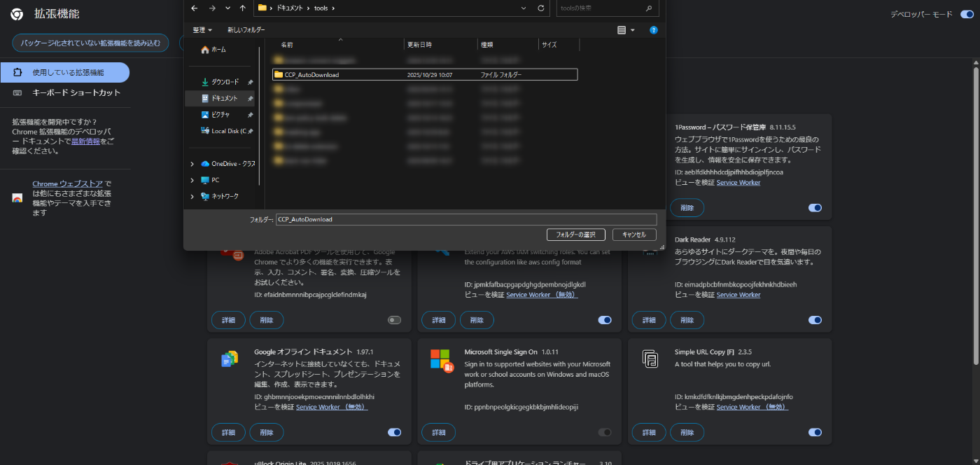980x465 pixels.
Task: Inspect Google オフライン ドキュメント Service Worker link
Action: coord(332,407)
